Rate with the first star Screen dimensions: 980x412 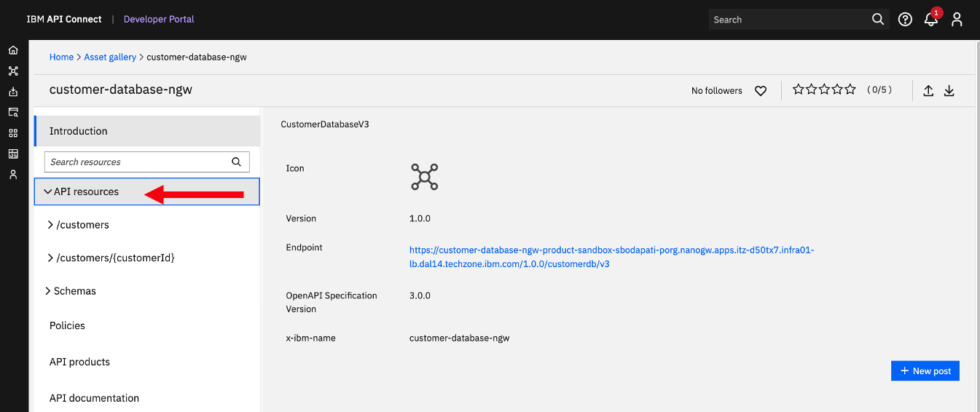tap(799, 90)
